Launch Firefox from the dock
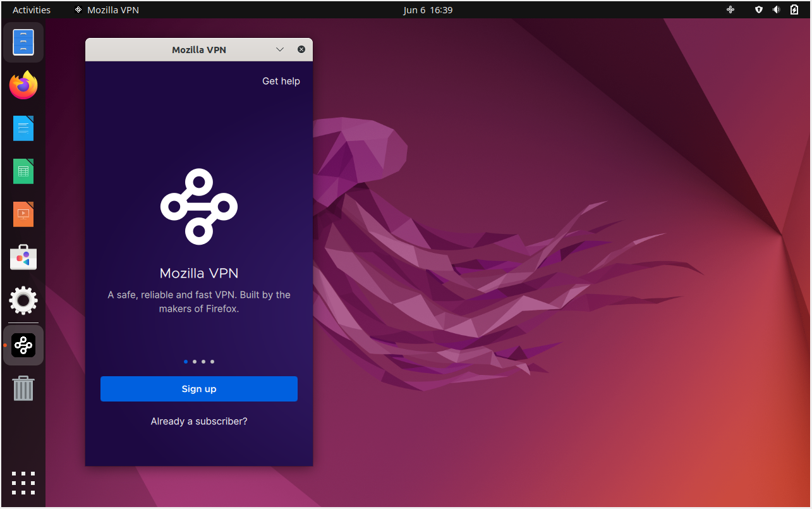Viewport: 812px width, 509px height. pyautogui.click(x=23, y=85)
